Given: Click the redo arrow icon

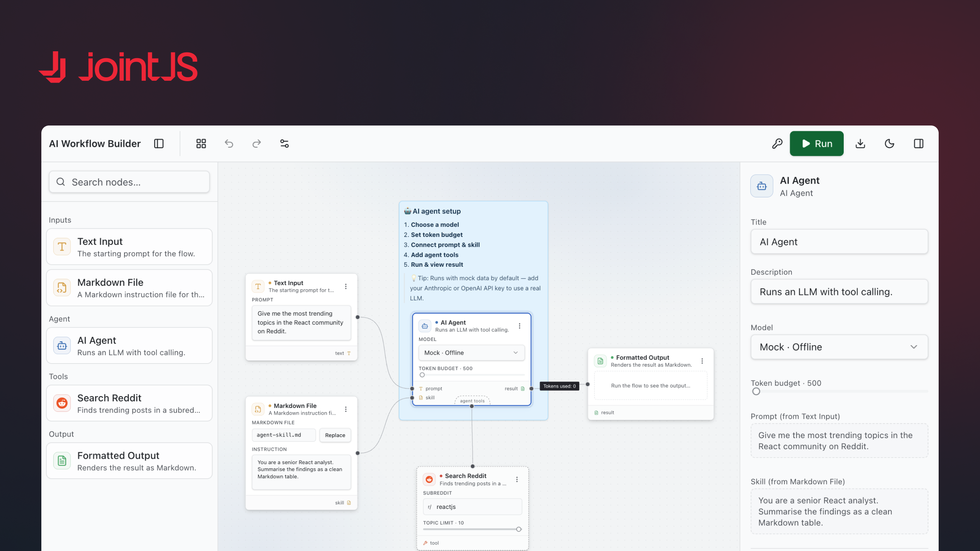Looking at the screenshot, I should tap(256, 143).
